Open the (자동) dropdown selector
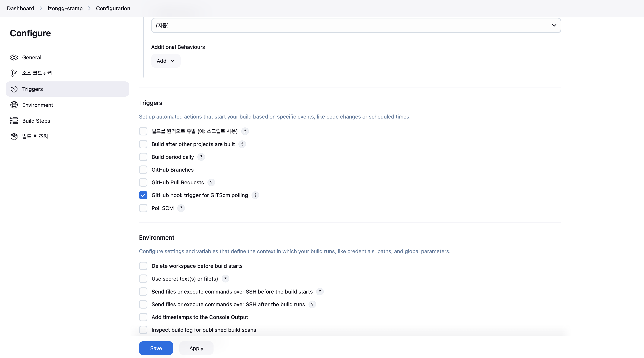This screenshot has width=644, height=358. [356, 25]
